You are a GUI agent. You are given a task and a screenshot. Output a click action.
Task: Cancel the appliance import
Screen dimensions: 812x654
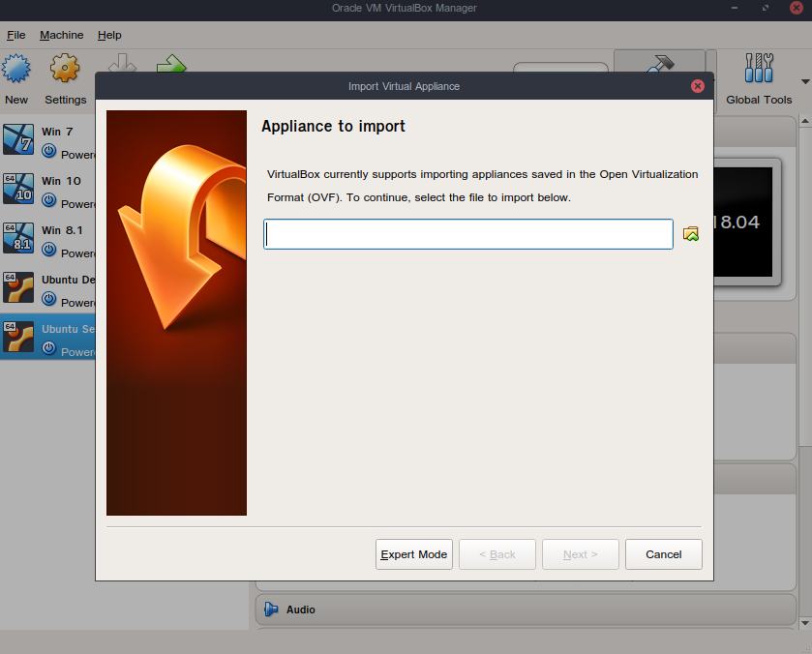(663, 554)
